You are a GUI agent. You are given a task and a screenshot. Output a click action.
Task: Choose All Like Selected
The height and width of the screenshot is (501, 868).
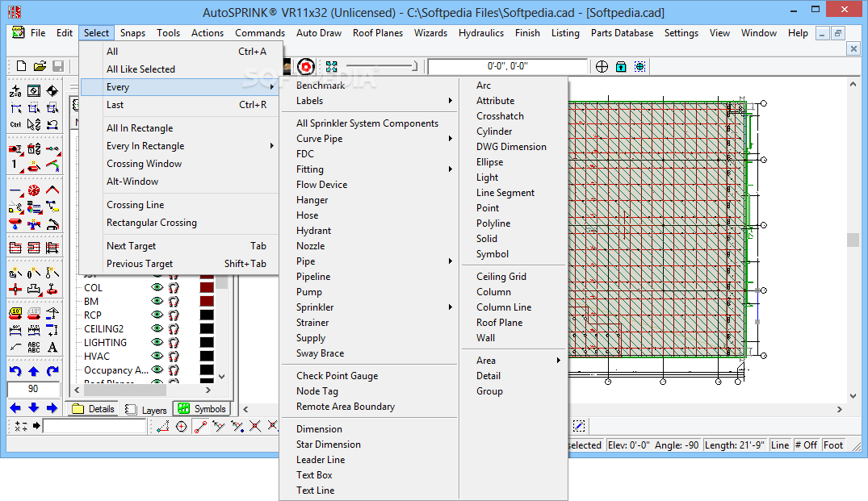point(140,69)
